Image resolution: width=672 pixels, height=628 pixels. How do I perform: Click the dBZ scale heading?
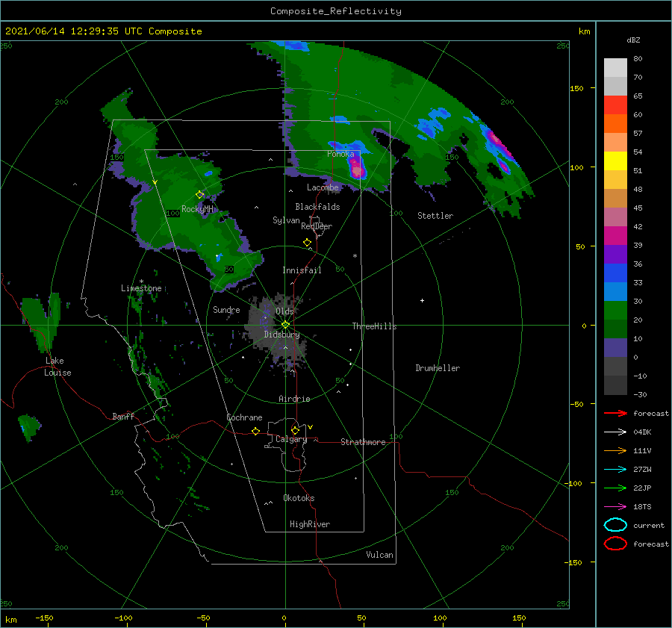[633, 40]
